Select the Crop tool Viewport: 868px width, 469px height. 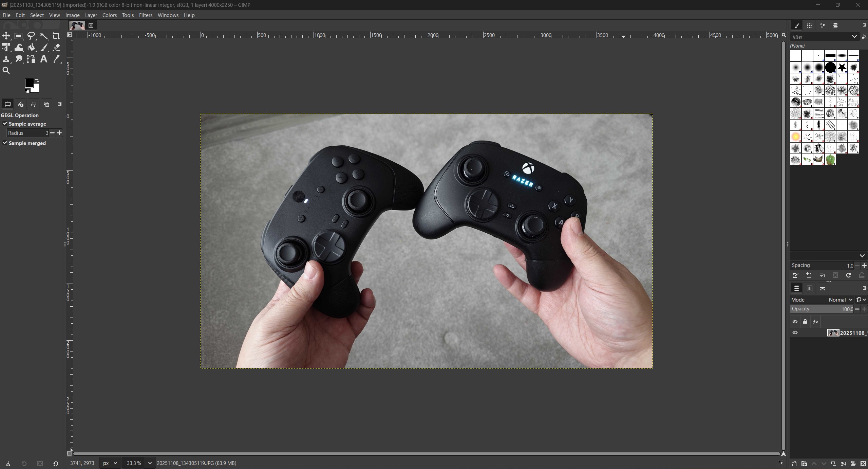tap(56, 36)
